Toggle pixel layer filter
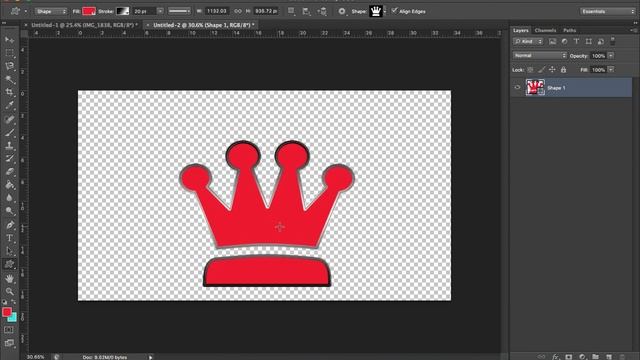The image size is (640, 360). 552,41
